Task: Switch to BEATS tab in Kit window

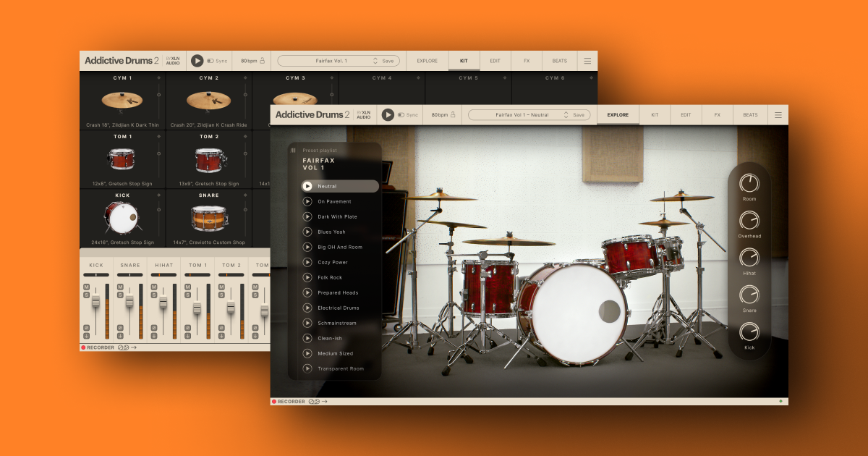Action: pyautogui.click(x=560, y=61)
